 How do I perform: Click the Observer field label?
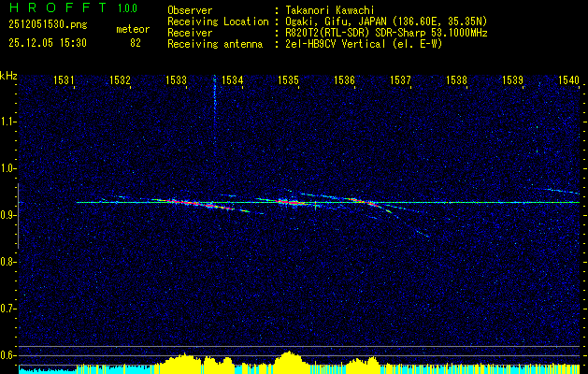pos(190,10)
